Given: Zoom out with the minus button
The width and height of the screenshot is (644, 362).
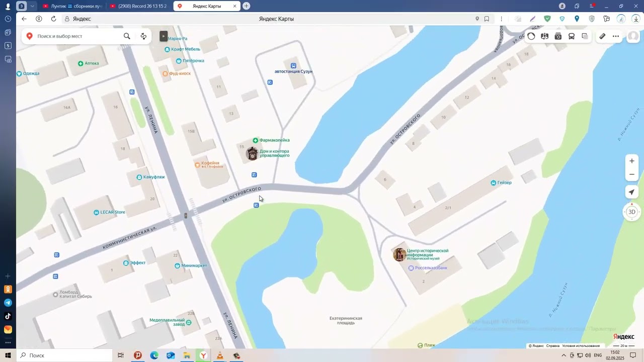Looking at the screenshot, I should (632, 174).
